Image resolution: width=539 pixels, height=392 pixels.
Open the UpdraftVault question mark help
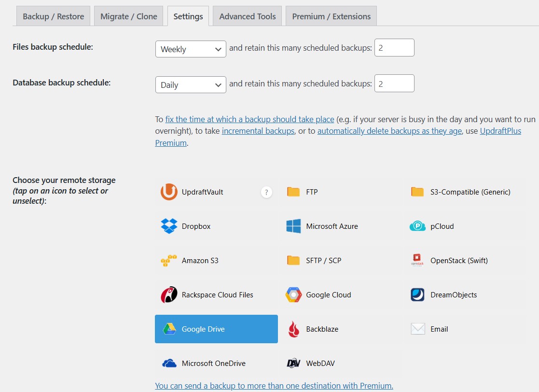pyautogui.click(x=266, y=192)
